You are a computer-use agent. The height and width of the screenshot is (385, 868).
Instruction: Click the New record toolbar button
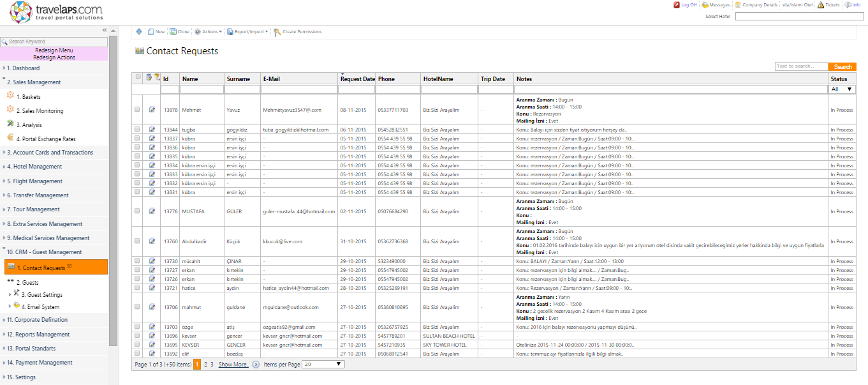tap(156, 31)
